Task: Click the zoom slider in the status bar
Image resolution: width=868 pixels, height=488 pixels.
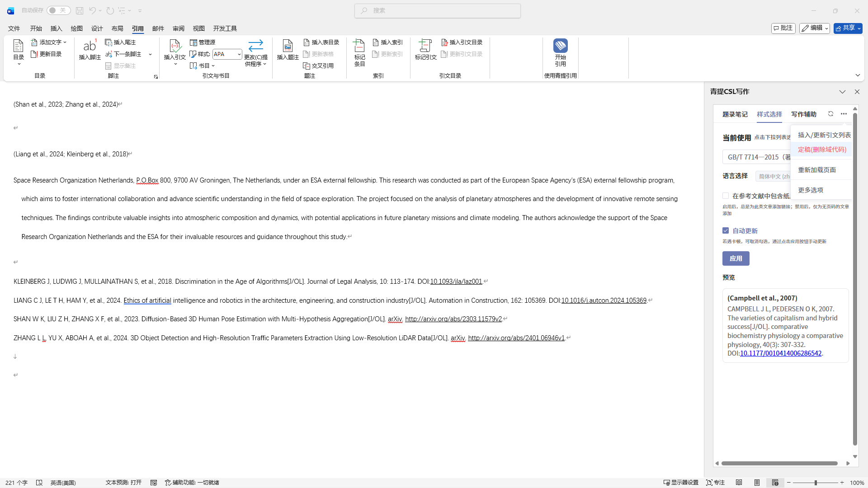Action: (x=815, y=483)
